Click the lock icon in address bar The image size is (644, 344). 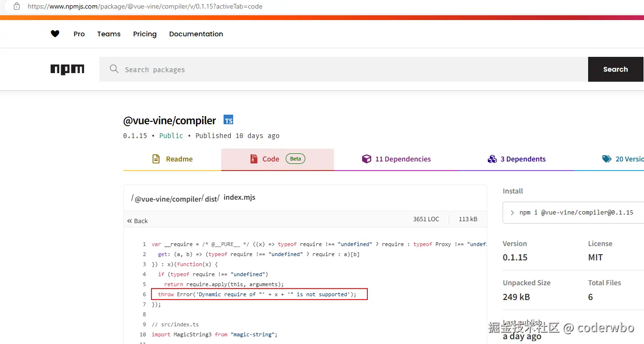(17, 7)
